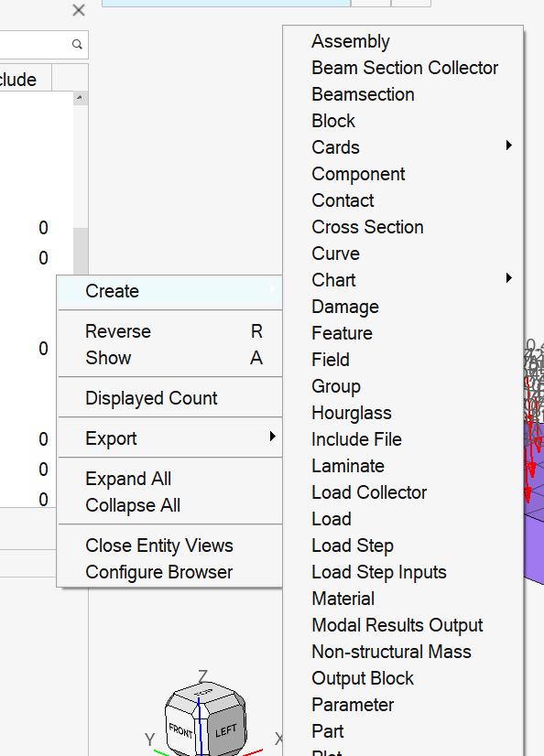This screenshot has height=756, width=544.
Task: Choose Load Collector entry
Action: tap(369, 492)
